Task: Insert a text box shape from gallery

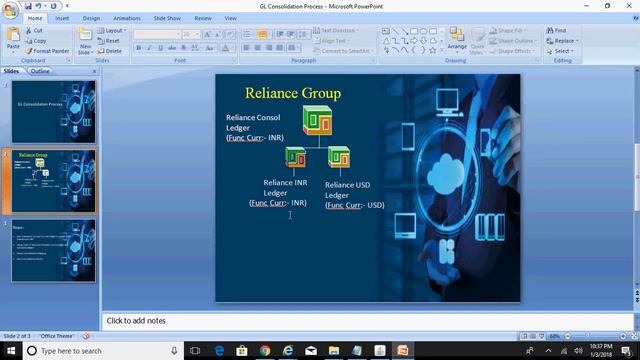Action: point(386,31)
